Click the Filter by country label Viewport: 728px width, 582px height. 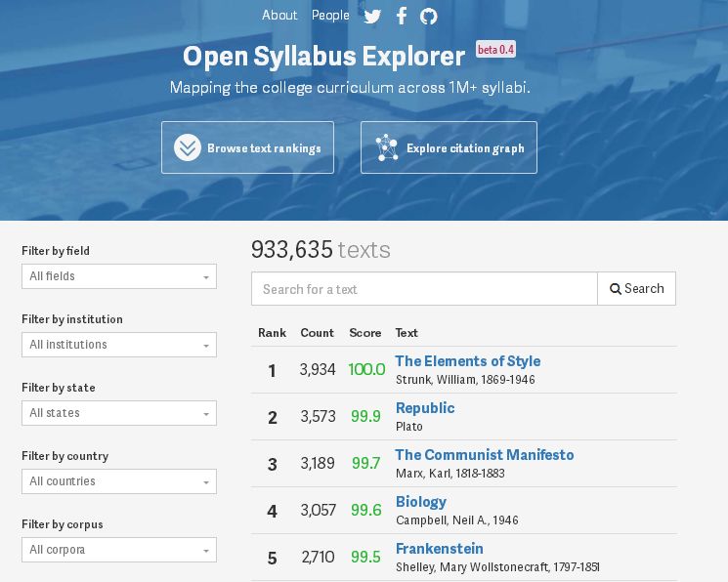pyautogui.click(x=65, y=456)
